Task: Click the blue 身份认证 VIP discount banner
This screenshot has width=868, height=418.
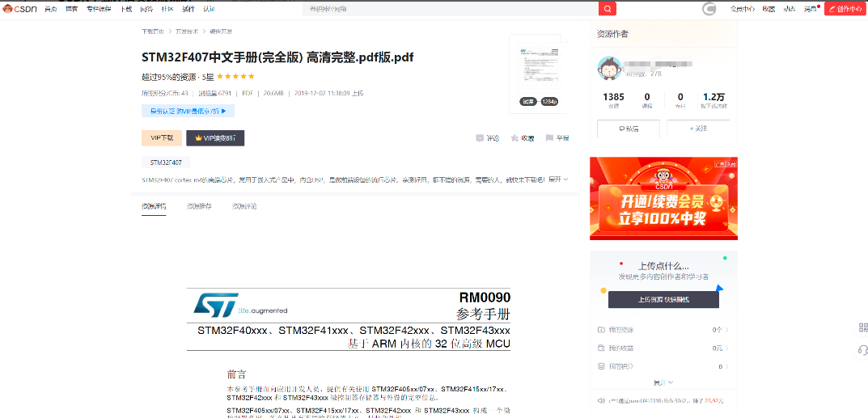Action: coord(188,111)
